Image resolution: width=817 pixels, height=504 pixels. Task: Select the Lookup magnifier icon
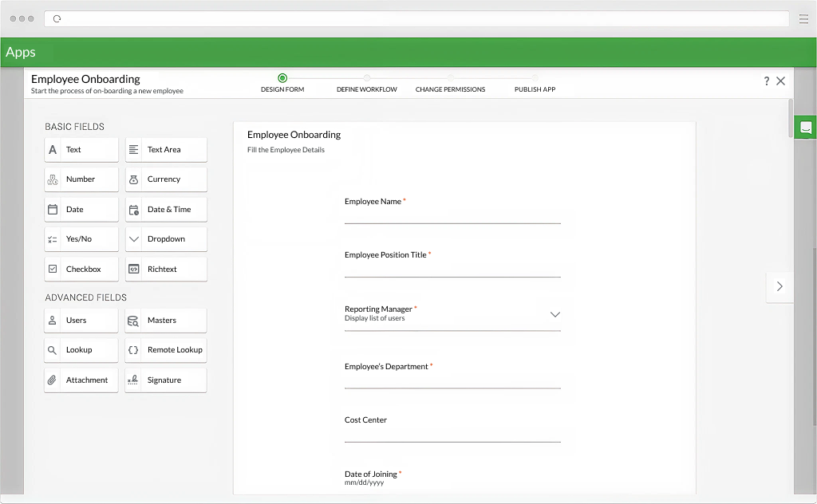pos(52,350)
